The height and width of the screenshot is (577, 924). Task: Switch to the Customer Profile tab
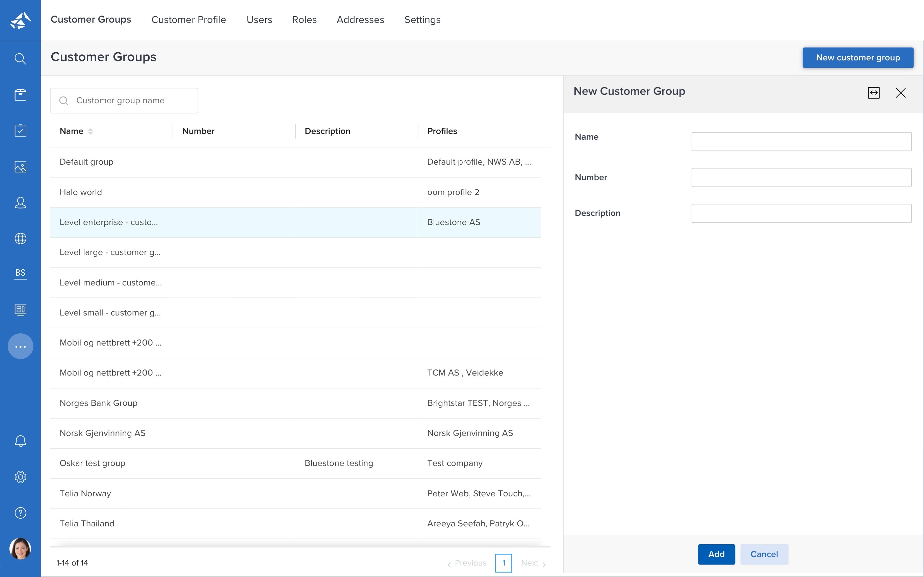pos(189,20)
